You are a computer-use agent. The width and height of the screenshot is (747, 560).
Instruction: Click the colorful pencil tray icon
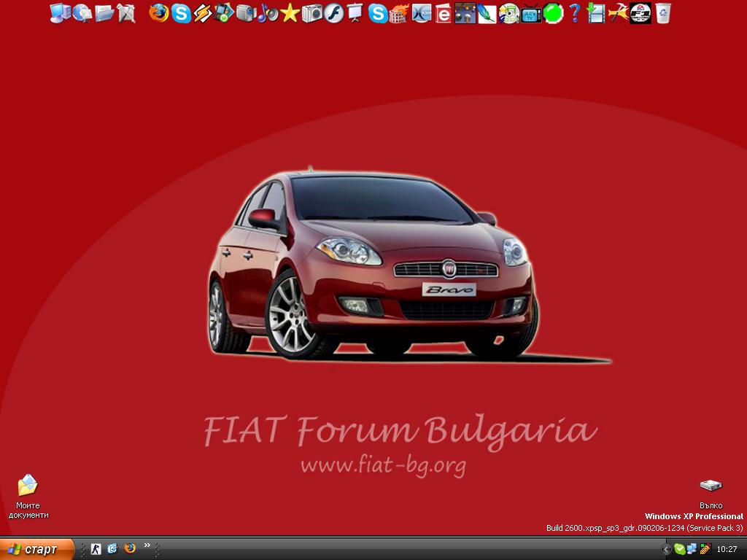(705, 549)
